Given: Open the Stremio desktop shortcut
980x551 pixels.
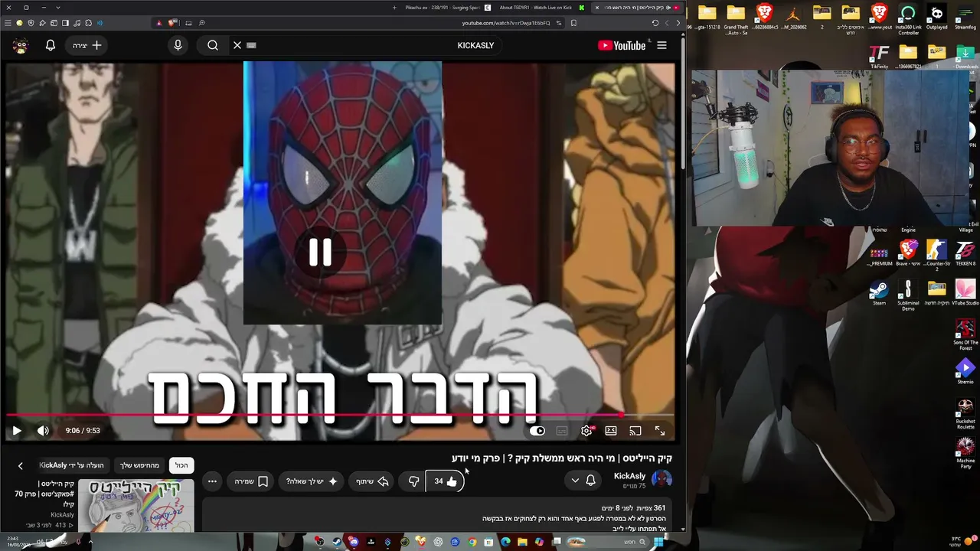Looking at the screenshot, I should pos(965,372).
